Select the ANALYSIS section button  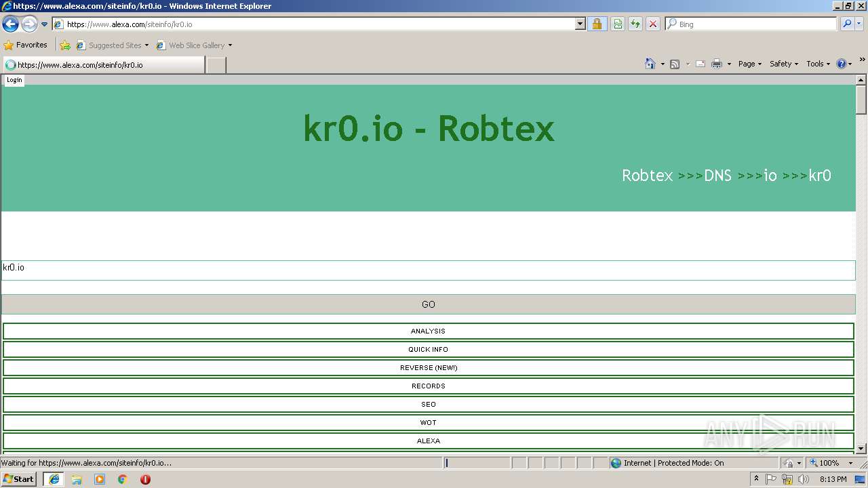coord(429,331)
